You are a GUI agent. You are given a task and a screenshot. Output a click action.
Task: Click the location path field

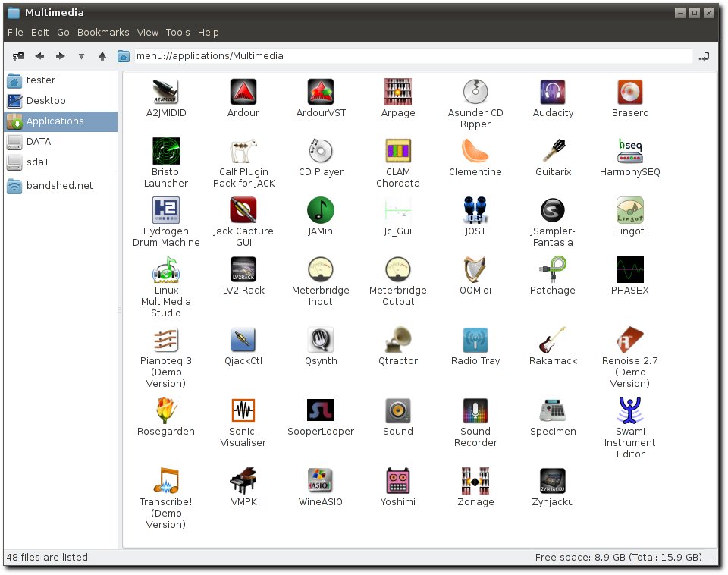413,56
